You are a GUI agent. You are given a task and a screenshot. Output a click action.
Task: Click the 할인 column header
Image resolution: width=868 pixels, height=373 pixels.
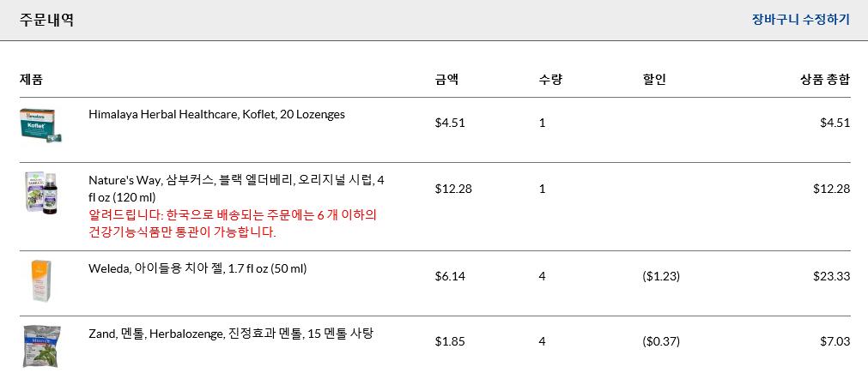point(654,80)
